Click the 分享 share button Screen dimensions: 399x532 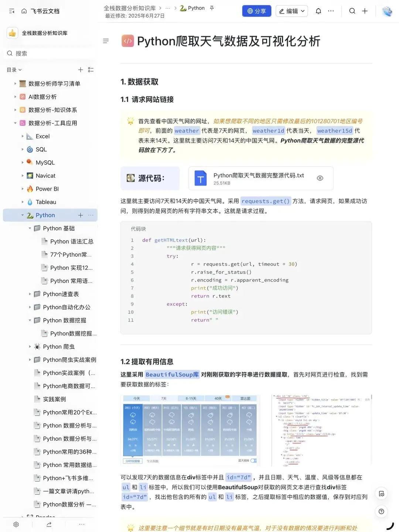click(257, 11)
